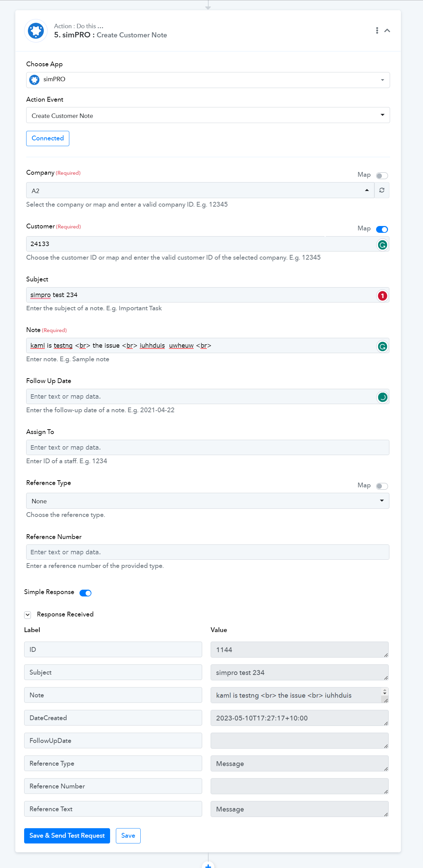
Task: Collapse the Response Received section
Action: (28, 615)
